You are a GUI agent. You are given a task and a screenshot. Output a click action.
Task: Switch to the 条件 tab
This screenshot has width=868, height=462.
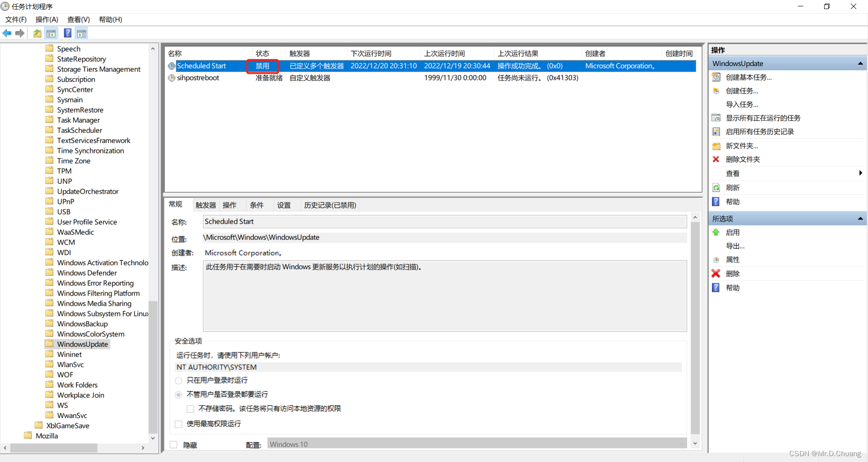click(256, 205)
